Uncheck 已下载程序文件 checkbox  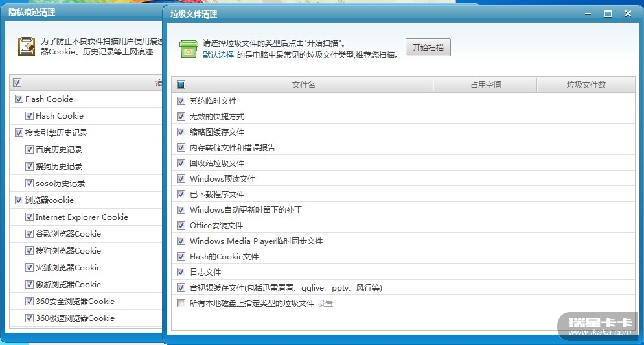[x=181, y=194]
